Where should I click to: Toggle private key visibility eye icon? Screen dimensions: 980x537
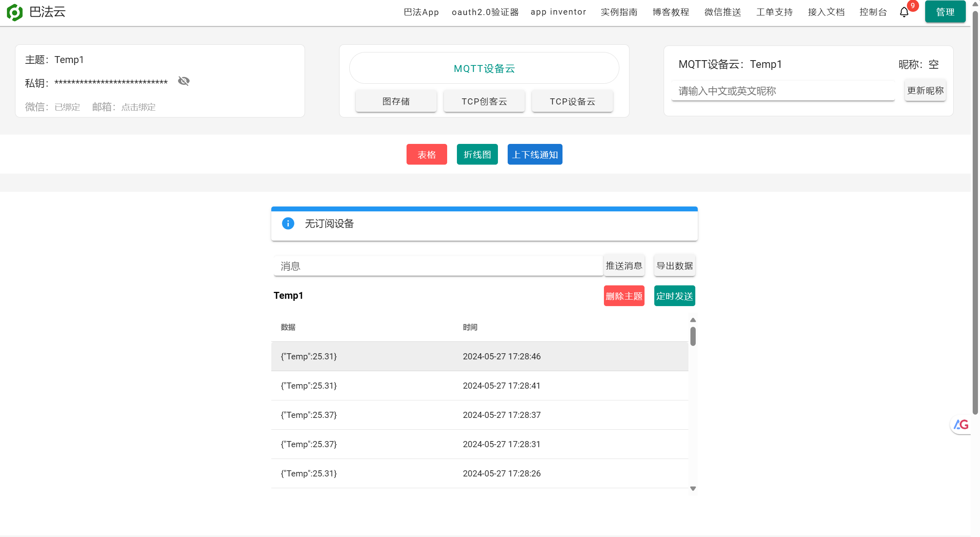(x=184, y=81)
